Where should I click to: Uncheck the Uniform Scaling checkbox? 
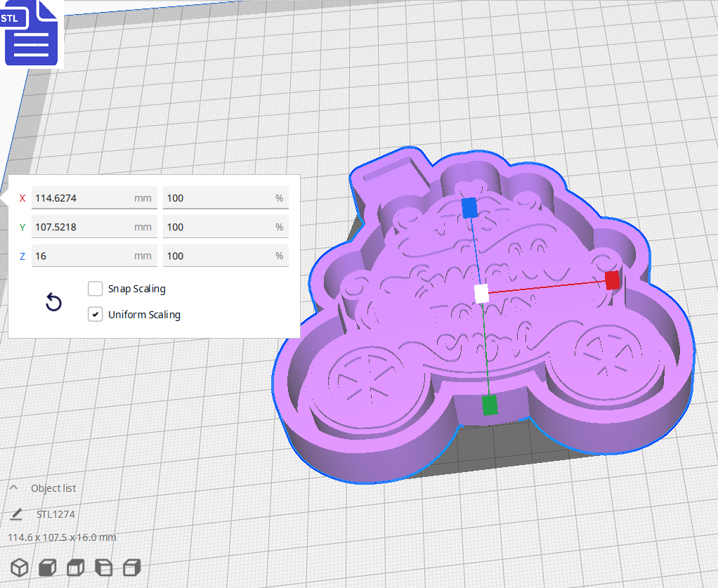96,314
